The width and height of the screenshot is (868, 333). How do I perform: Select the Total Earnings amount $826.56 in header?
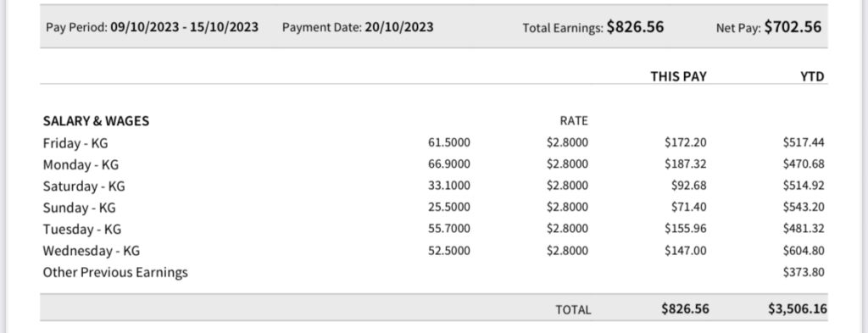point(635,26)
